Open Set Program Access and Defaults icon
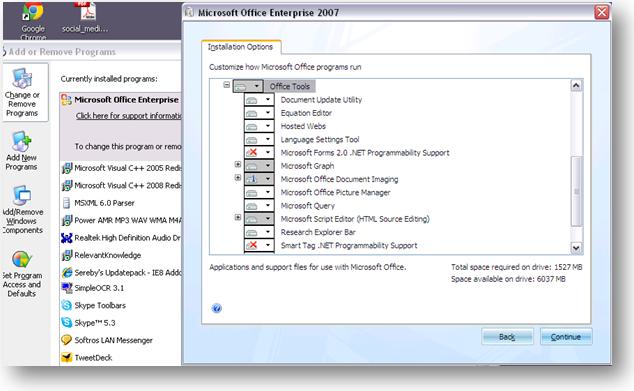 [x=21, y=260]
